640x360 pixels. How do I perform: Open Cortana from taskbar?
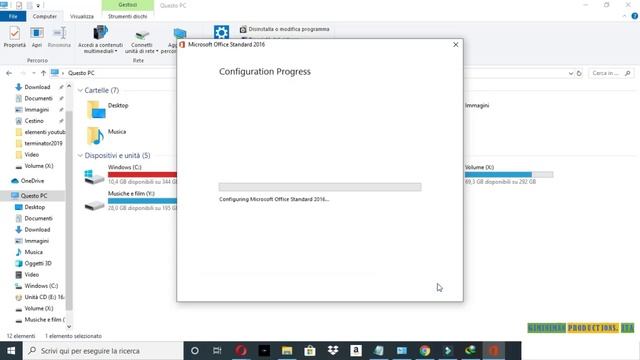coord(195,351)
